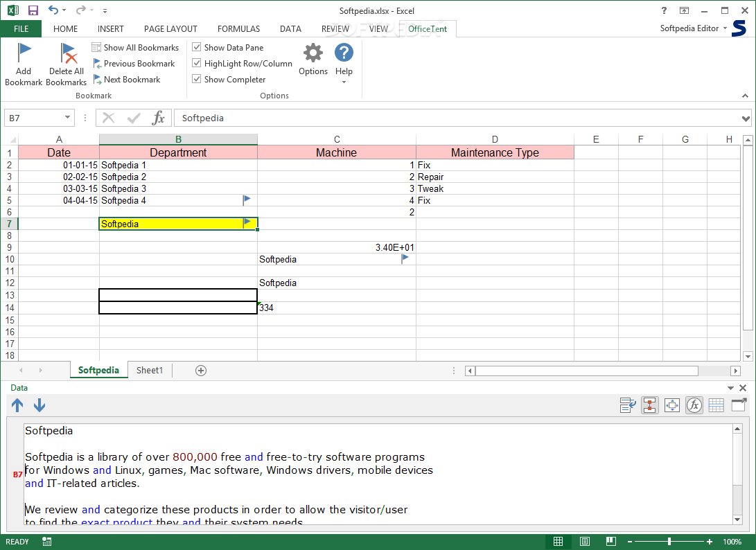756x550 pixels.
Task: Select the Department header cell
Action: coord(178,152)
